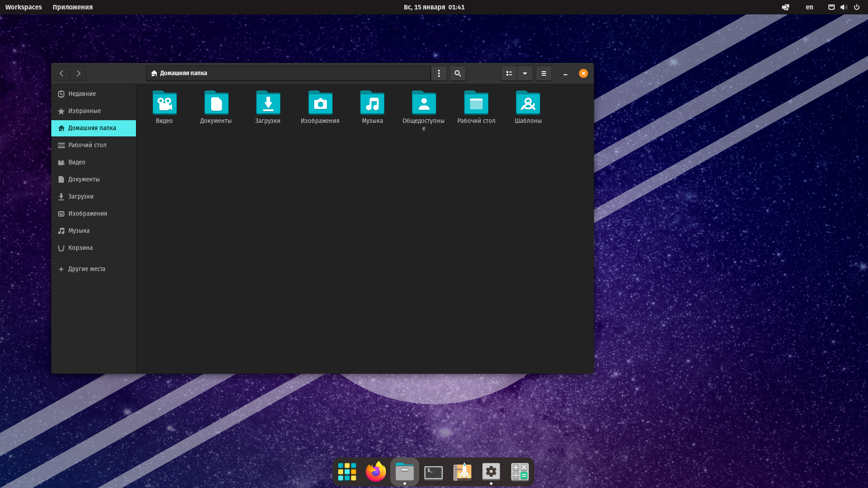Click Другие места in sidebar
This screenshot has height=488, width=868.
point(86,269)
